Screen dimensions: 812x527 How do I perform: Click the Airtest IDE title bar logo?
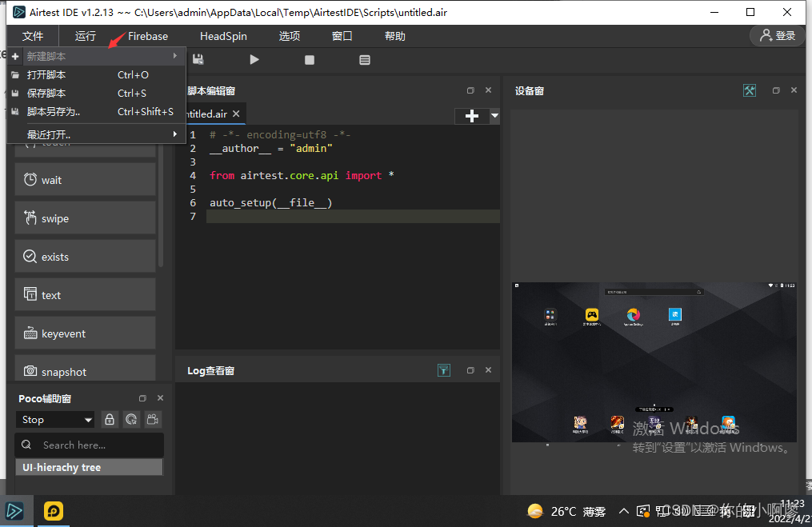tap(19, 12)
